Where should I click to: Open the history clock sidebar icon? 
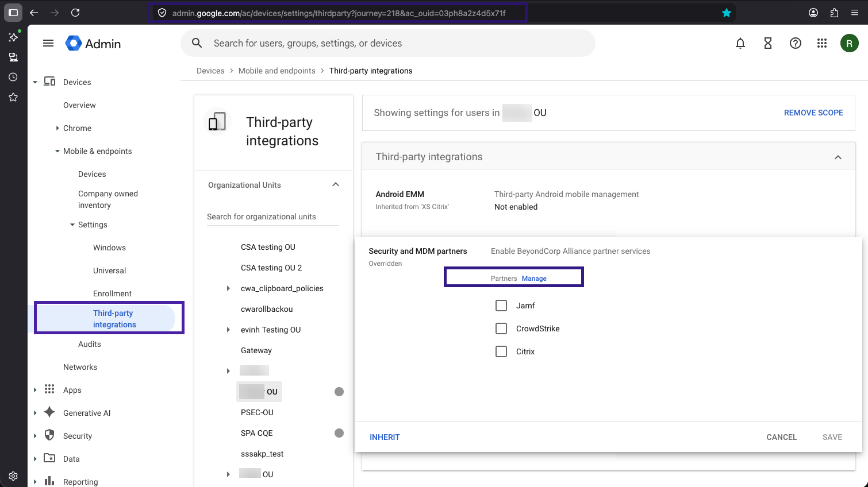(x=13, y=77)
